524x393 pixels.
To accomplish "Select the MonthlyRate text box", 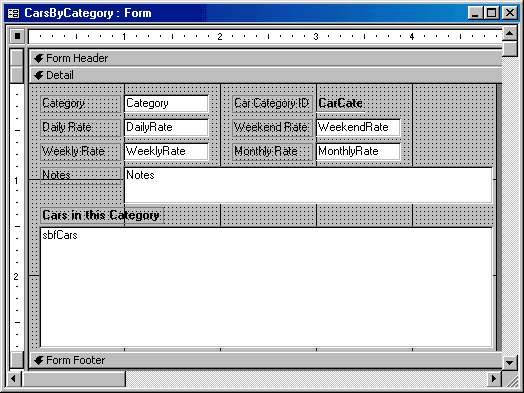I will pos(358,151).
